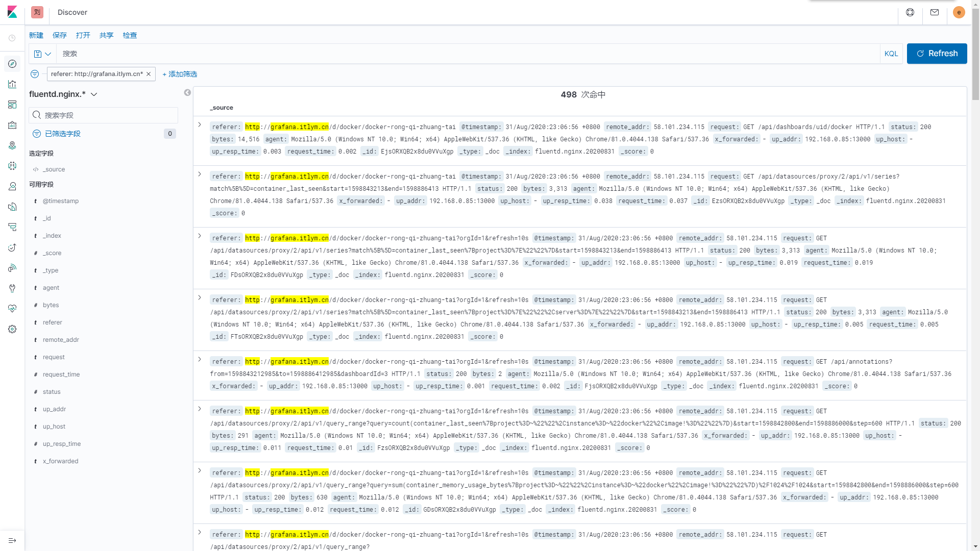Viewport: 980px width, 551px height.
Task: Click the 添加筛选 add filter link
Action: coord(180,74)
